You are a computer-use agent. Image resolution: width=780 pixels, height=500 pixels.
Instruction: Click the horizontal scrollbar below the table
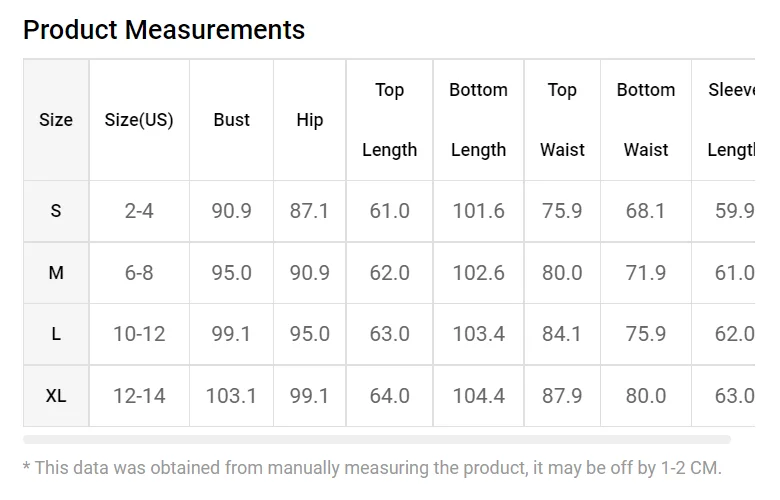[377, 439]
